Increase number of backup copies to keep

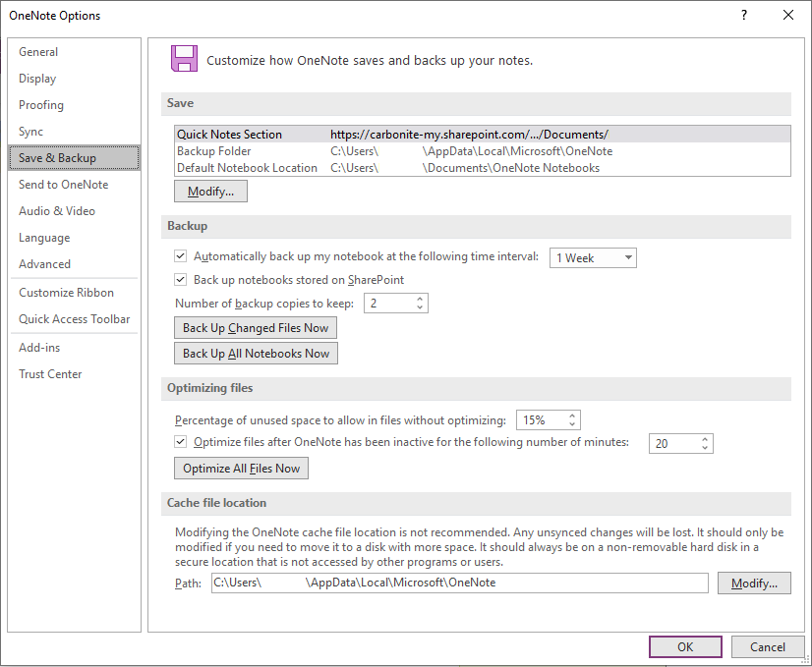pos(421,299)
